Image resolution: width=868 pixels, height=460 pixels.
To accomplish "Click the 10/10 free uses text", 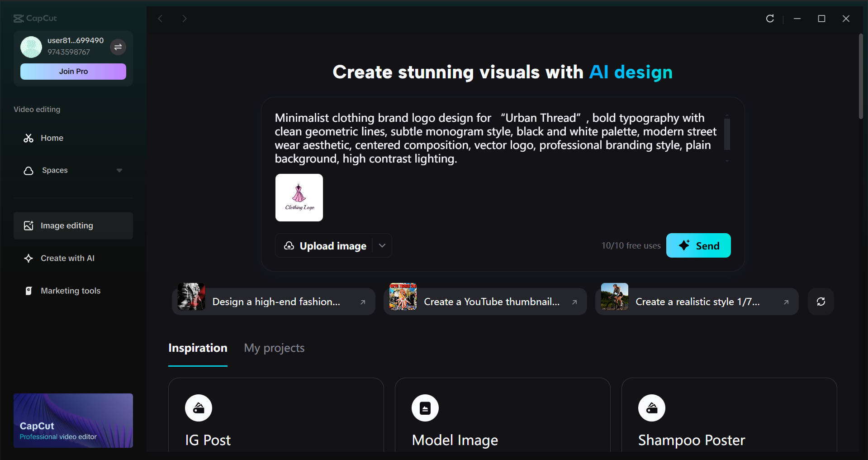I will coord(631,245).
